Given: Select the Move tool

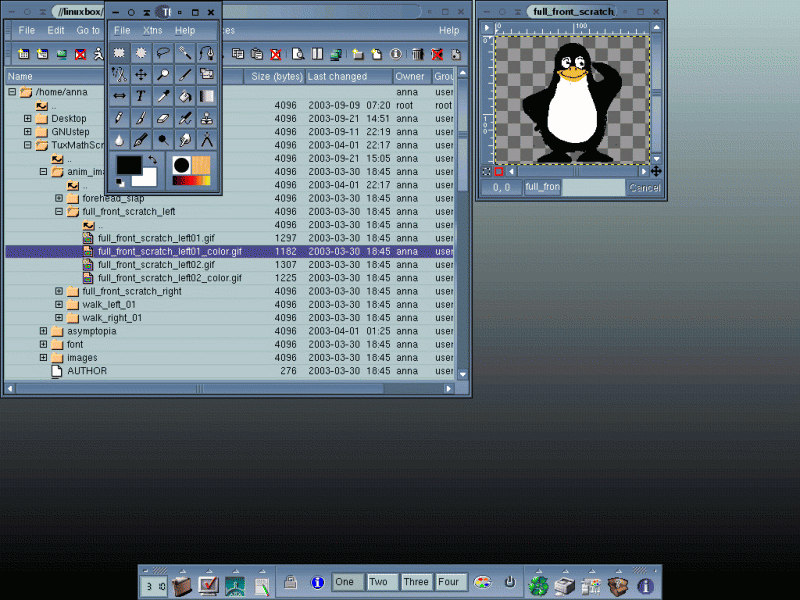Looking at the screenshot, I should [141, 74].
